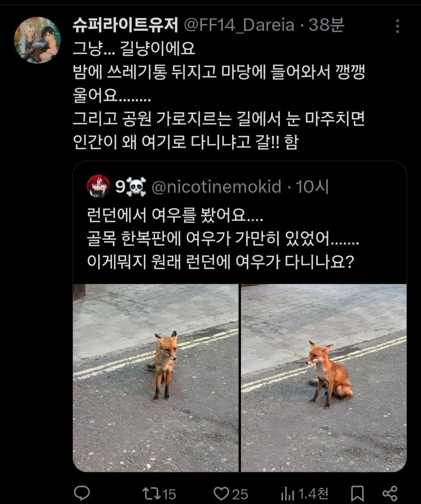
Task: Open the @FF14_Dareia handle
Action: [239, 26]
